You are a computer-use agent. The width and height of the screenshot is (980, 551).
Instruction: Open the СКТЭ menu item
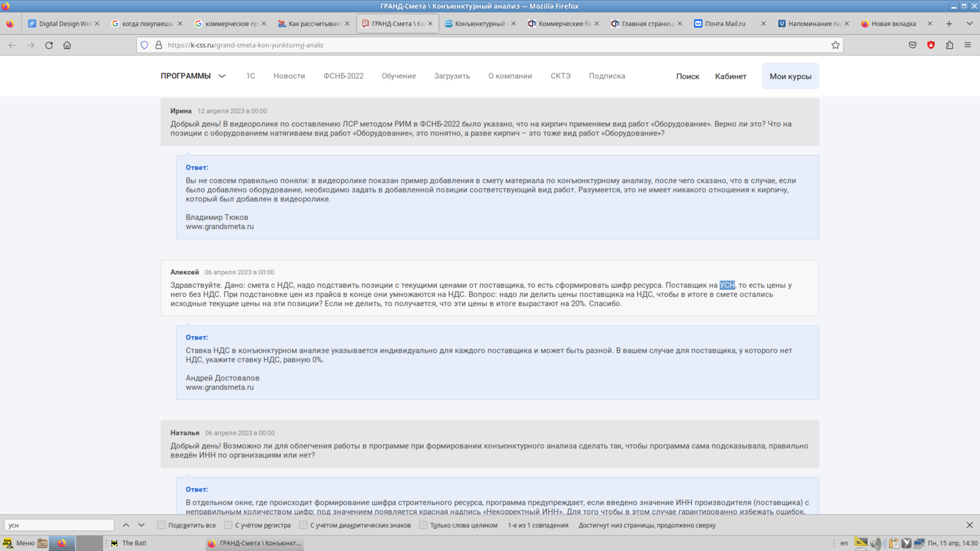[x=561, y=76]
